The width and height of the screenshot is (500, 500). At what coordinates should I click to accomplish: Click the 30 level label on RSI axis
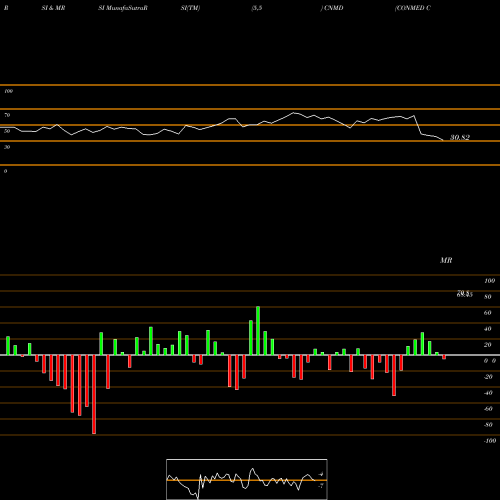click(x=7, y=147)
